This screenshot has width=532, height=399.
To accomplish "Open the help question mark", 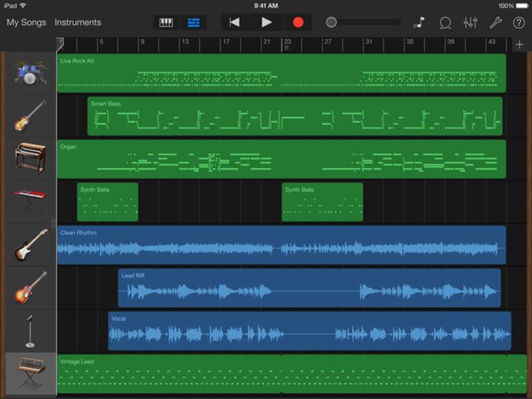I will coord(519,22).
